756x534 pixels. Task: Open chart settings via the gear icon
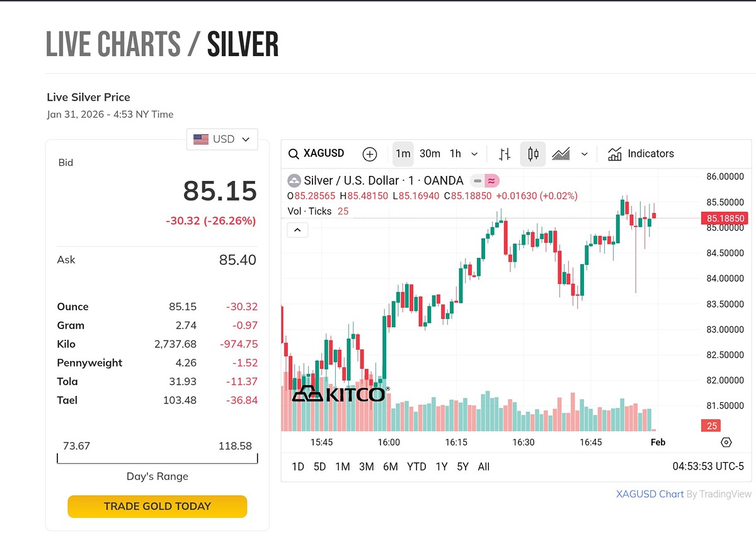(x=726, y=442)
